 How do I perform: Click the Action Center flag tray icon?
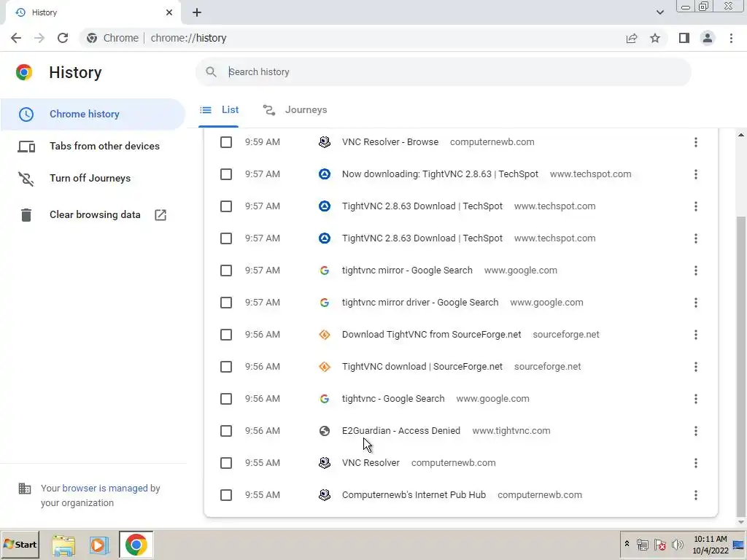(x=659, y=544)
